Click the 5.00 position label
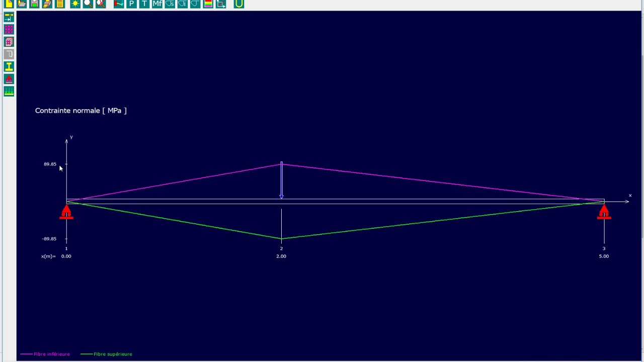This screenshot has height=362, width=644. tap(604, 256)
